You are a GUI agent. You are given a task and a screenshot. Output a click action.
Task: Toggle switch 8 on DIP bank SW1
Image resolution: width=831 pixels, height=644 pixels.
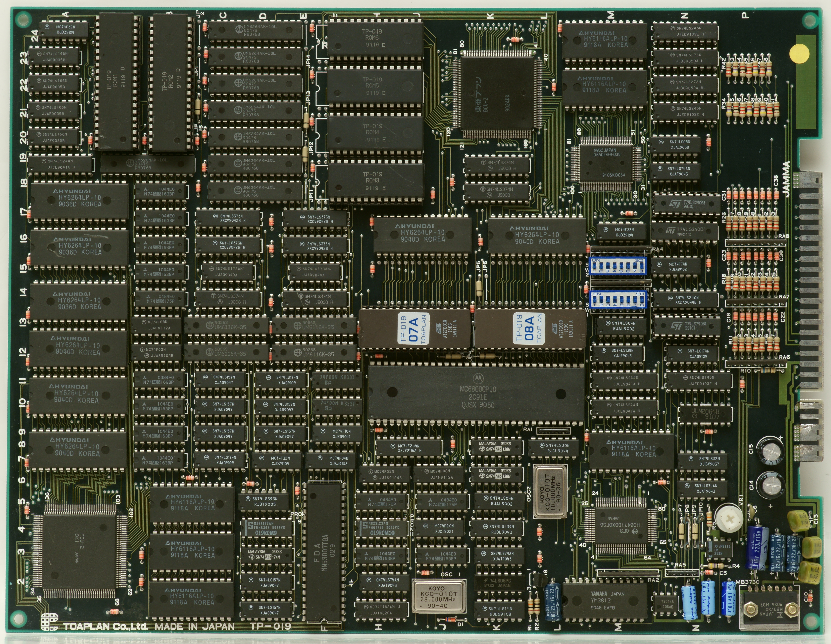pyautogui.click(x=642, y=299)
